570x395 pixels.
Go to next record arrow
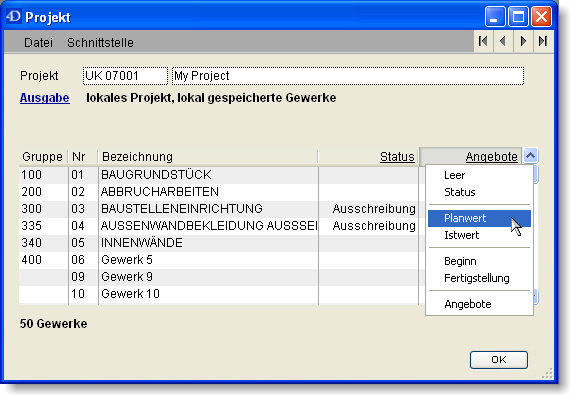(x=523, y=41)
